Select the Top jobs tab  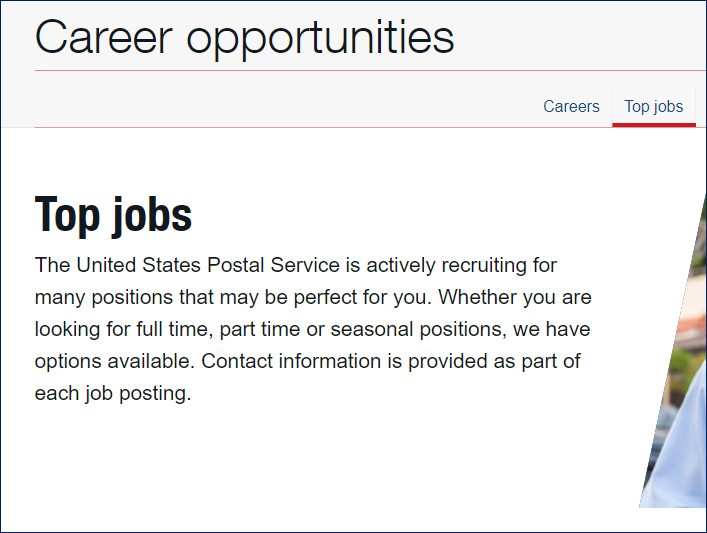pyautogui.click(x=654, y=106)
